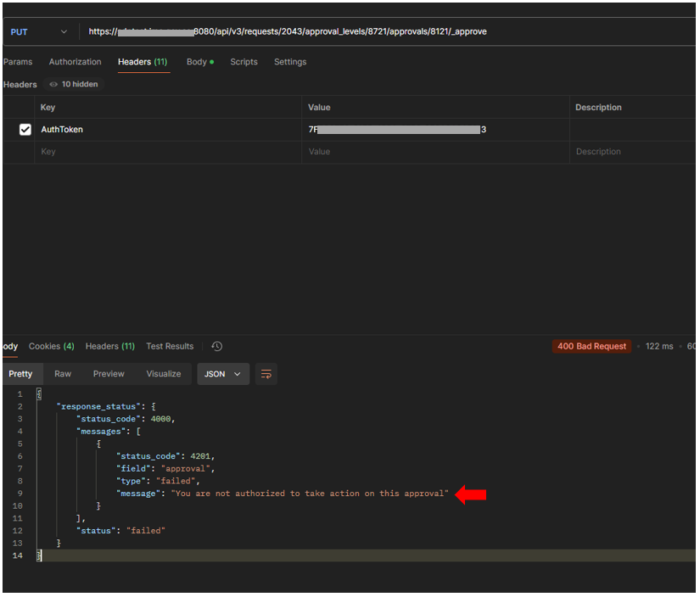Click the eye icon for hidden headers
This screenshot has width=700, height=597.
[53, 85]
